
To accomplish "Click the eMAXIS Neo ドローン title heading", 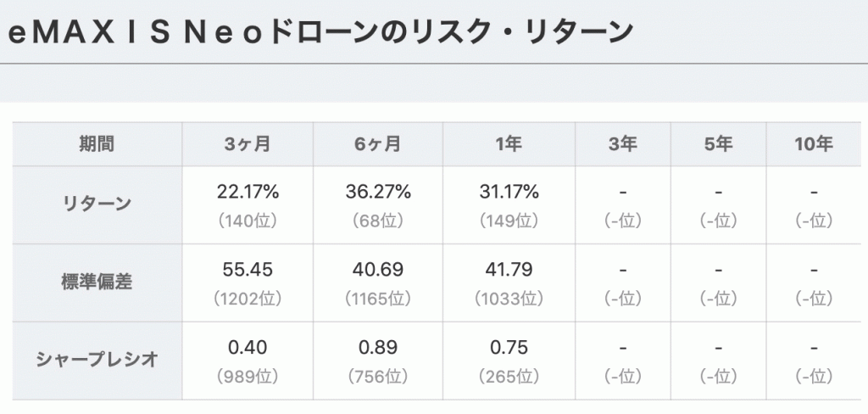I will pyautogui.click(x=320, y=33).
